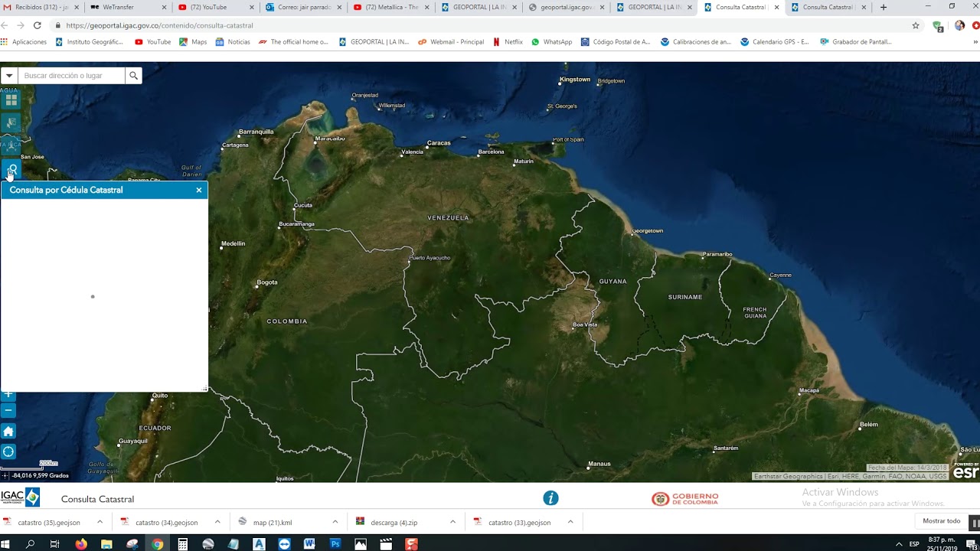Screen dimensions: 980x551
Task: Click the Esri logo on the map
Action: point(966,471)
